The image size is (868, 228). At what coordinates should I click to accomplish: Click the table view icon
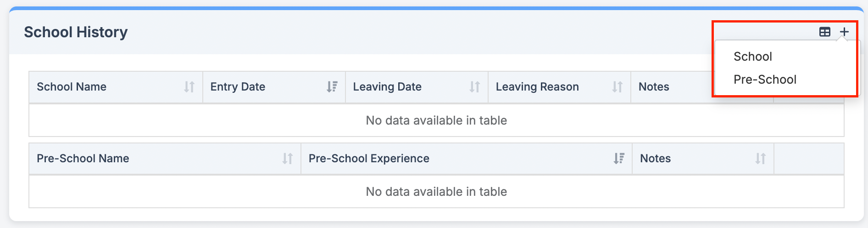tap(825, 32)
